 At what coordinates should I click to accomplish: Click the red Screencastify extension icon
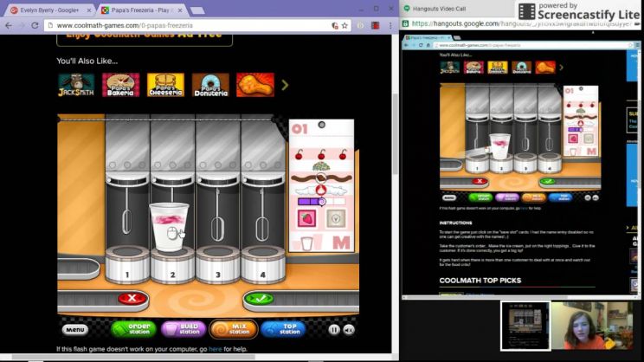click(x=376, y=25)
